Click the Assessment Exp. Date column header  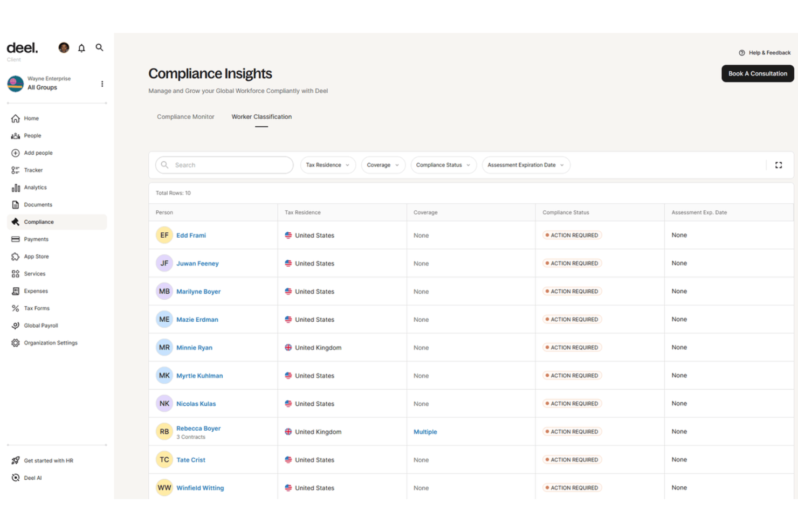(699, 212)
